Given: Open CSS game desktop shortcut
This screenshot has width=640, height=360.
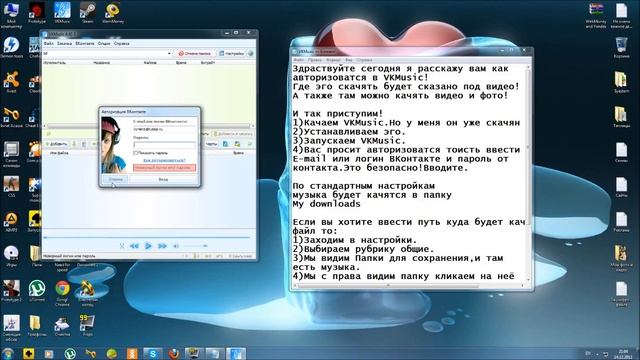Looking at the screenshot, I should pyautogui.click(x=11, y=187).
